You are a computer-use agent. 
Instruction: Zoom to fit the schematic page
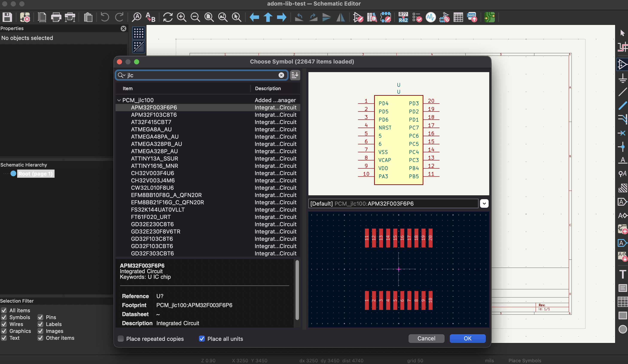[x=209, y=17]
